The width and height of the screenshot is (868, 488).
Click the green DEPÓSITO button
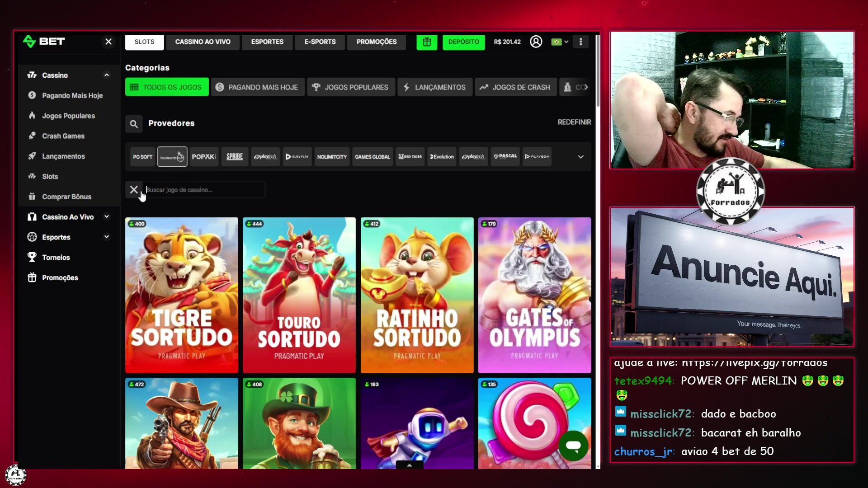[464, 42]
